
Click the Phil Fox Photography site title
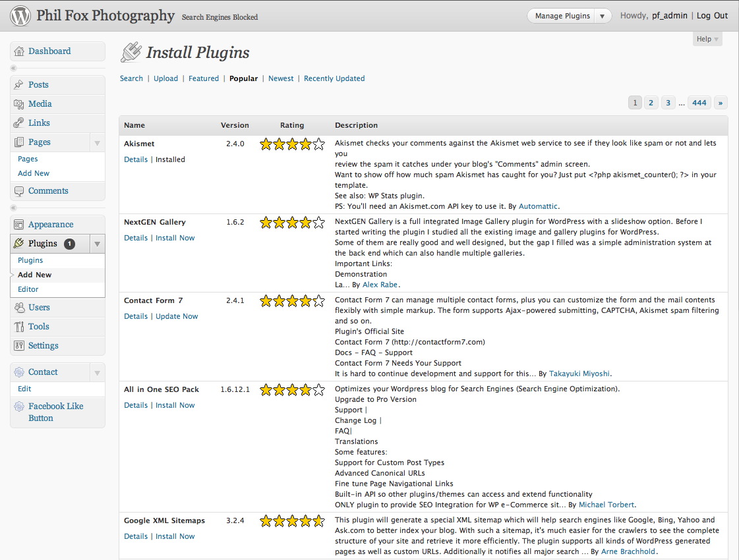coord(105,15)
